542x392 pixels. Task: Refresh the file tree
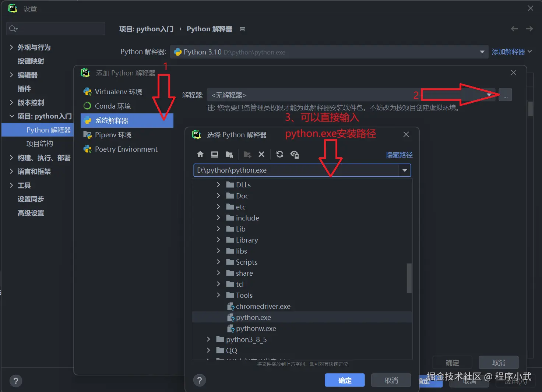[280, 155]
